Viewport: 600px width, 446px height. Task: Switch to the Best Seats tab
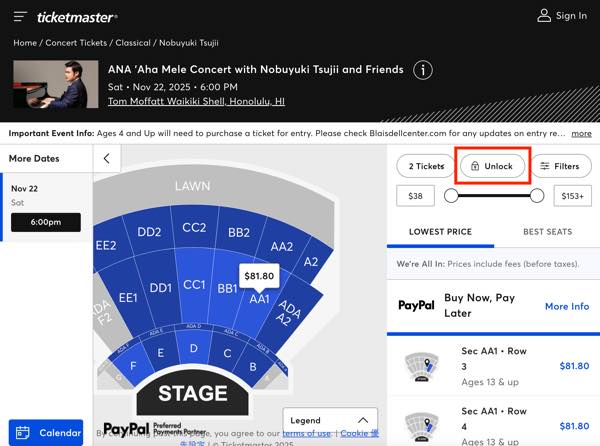click(547, 232)
